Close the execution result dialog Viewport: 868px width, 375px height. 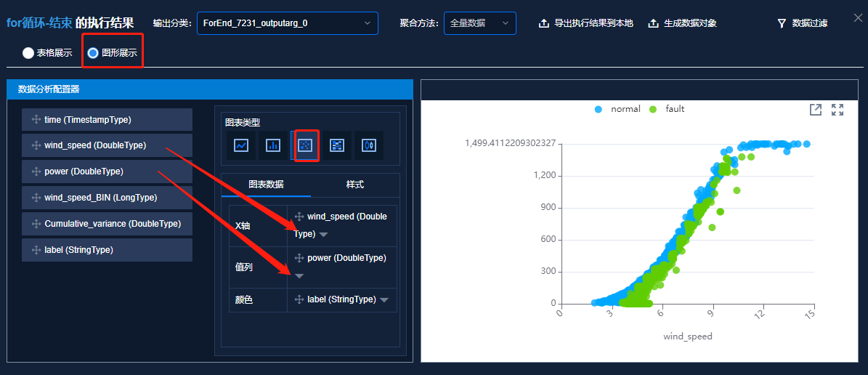pyautogui.click(x=858, y=18)
